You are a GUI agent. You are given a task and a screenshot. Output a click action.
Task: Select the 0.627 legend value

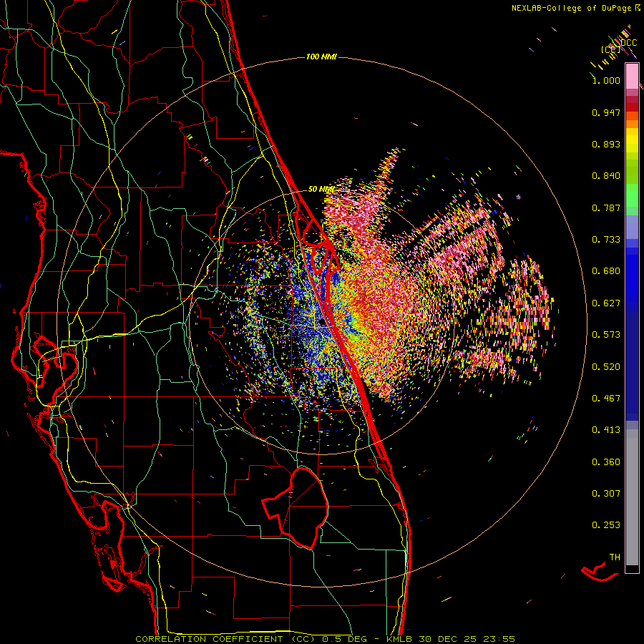606,303
